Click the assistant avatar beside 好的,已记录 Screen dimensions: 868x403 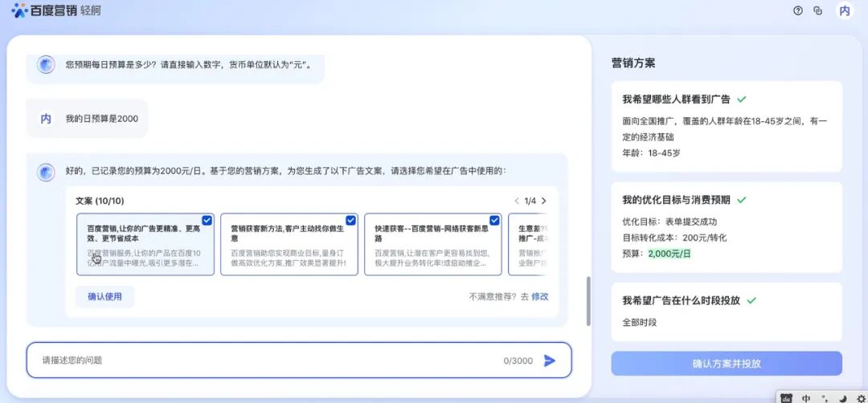45,172
